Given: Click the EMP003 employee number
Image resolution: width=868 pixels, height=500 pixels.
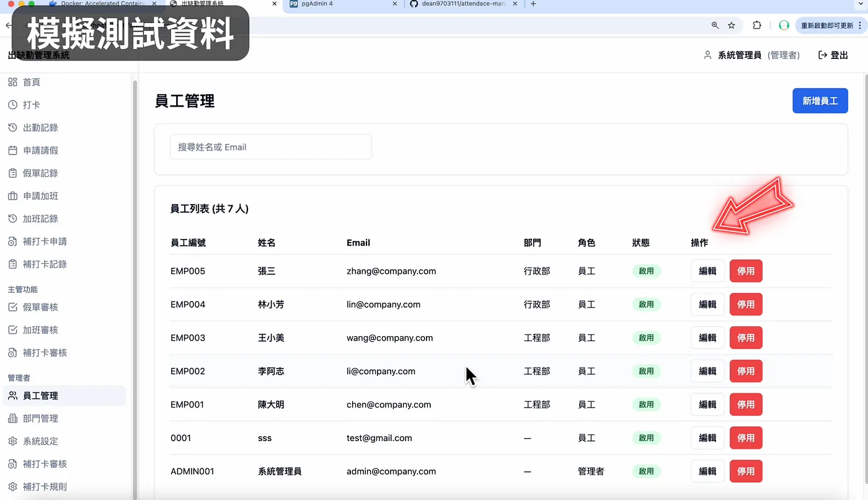Looking at the screenshot, I should tap(188, 337).
